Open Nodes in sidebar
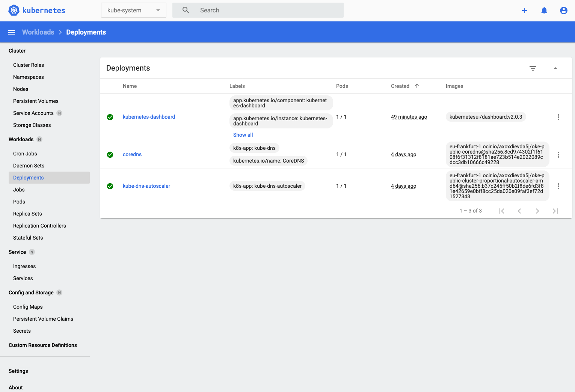575x392 pixels. (x=21, y=89)
